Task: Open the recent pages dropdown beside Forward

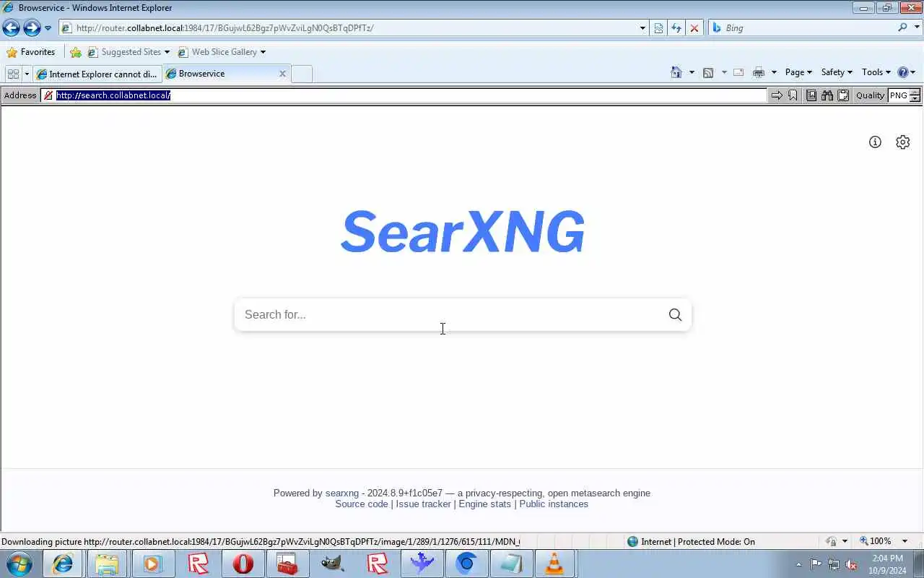Action: click(48, 28)
